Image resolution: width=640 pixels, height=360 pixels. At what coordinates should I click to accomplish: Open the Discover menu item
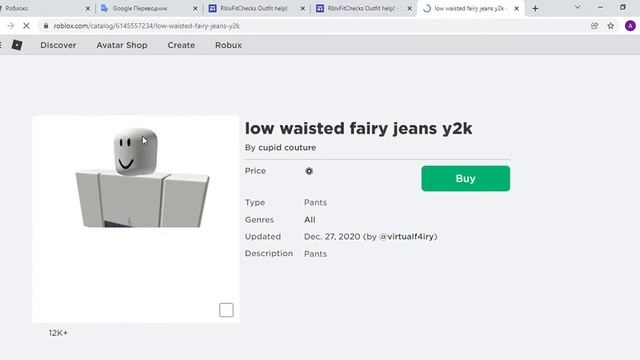(58, 45)
